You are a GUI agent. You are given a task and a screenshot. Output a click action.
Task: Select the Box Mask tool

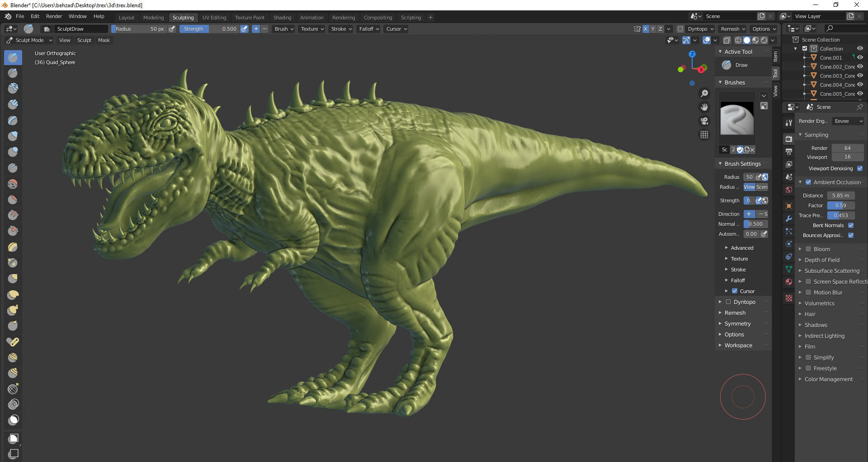(x=14, y=438)
